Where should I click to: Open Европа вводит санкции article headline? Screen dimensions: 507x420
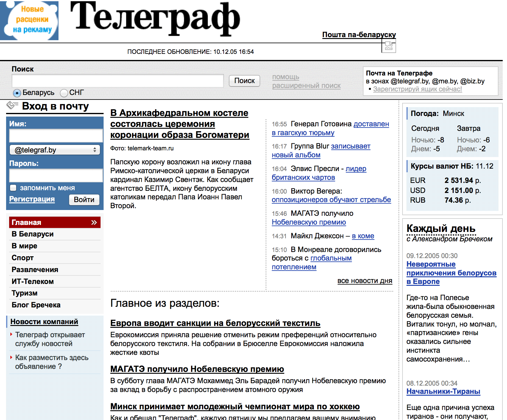coord(215,323)
